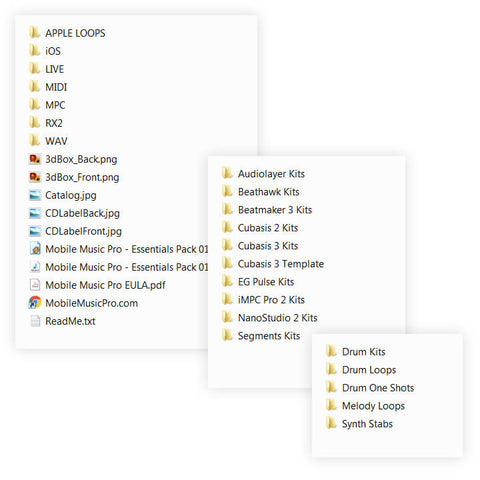Viewport: 480px width, 480px height.
Task: Select the 3dBox_Back.png file icon
Action: [35, 159]
